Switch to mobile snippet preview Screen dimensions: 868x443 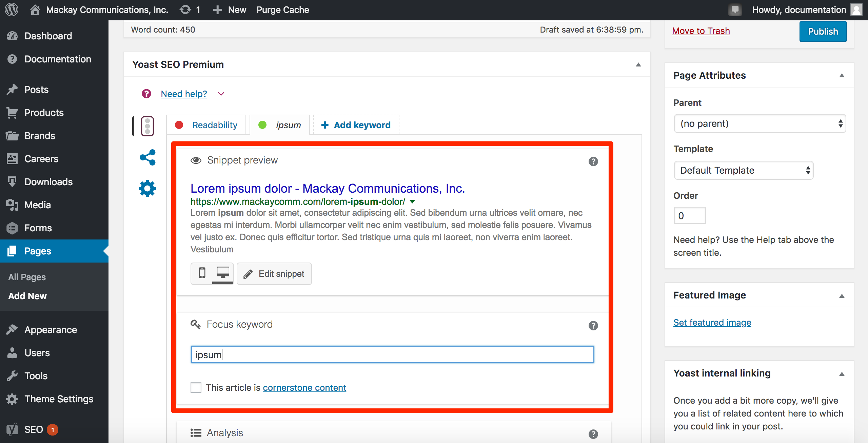coord(202,273)
